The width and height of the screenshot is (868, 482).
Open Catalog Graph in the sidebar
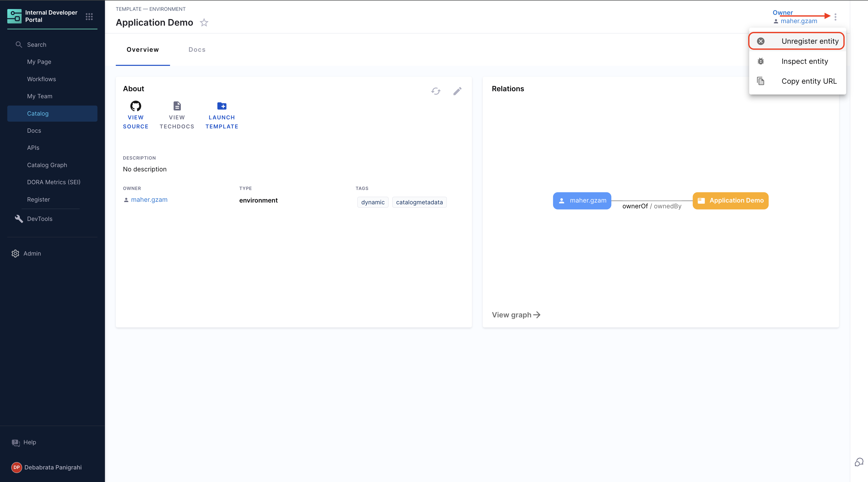coord(47,165)
